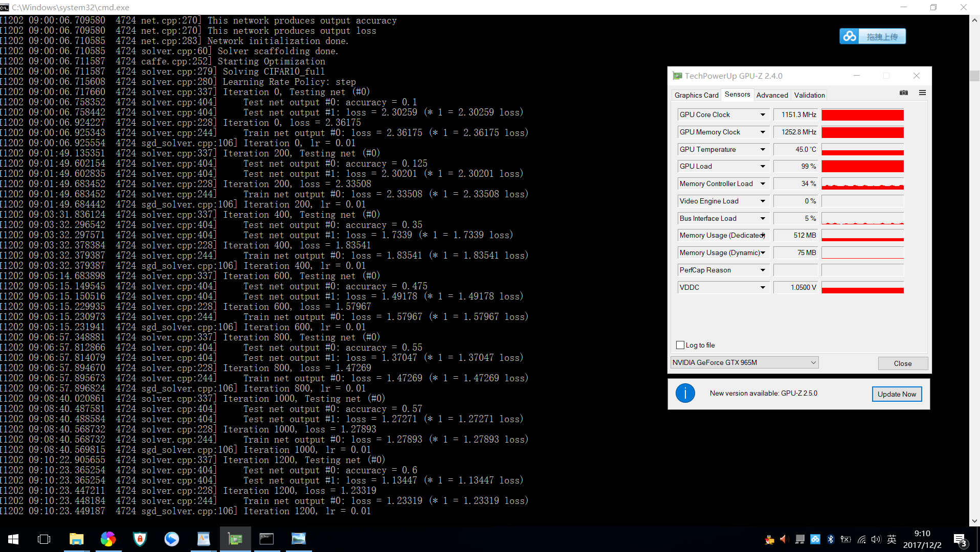Expand the Bus Interface Load dropdown
The height and width of the screenshot is (552, 980).
click(763, 219)
